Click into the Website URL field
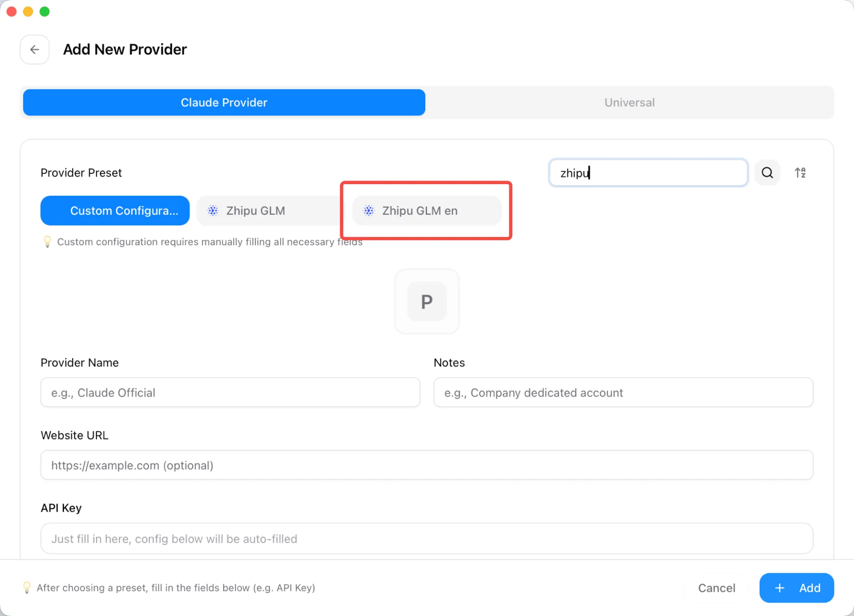Viewport: 854px width, 616px height. pyautogui.click(x=427, y=465)
